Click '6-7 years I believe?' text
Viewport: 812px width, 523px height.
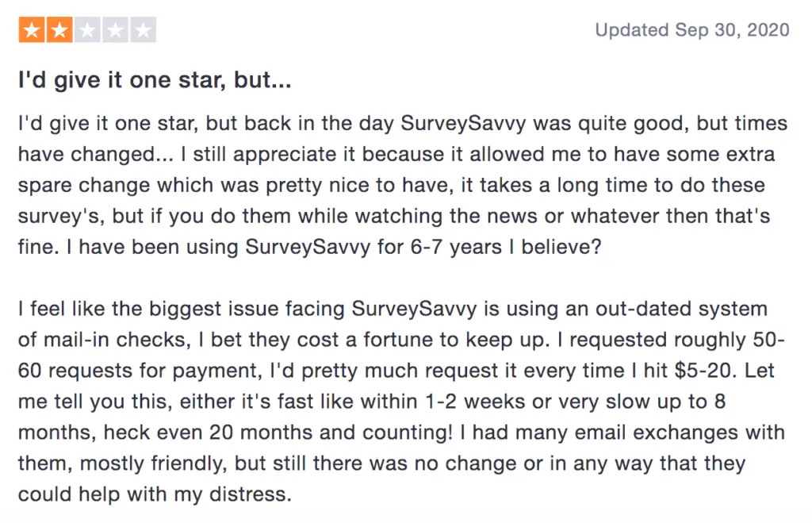pyautogui.click(x=505, y=247)
